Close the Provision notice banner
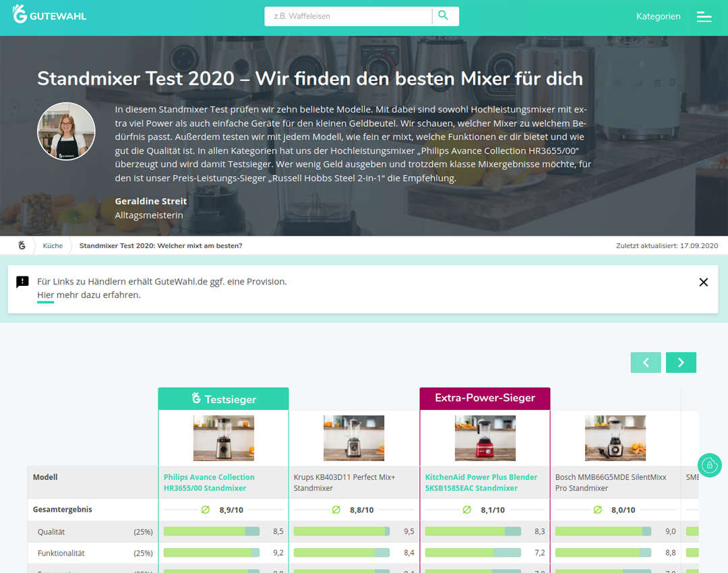 [703, 282]
